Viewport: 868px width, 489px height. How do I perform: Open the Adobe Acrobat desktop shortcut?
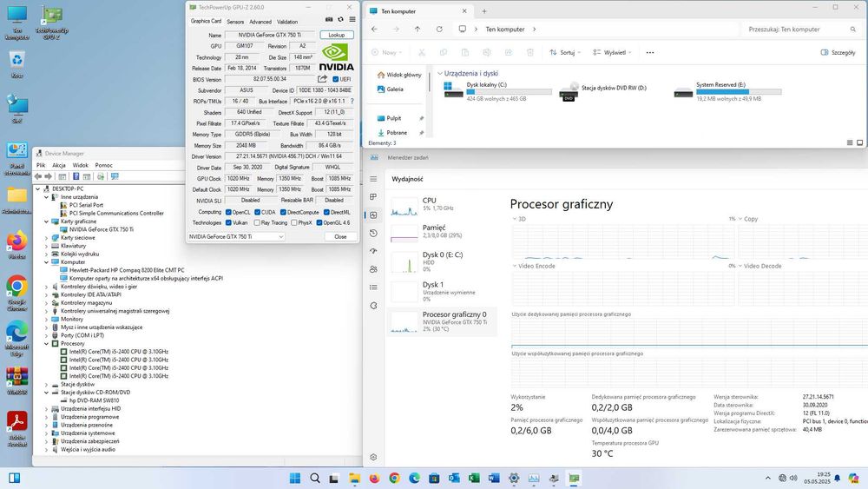(x=16, y=429)
